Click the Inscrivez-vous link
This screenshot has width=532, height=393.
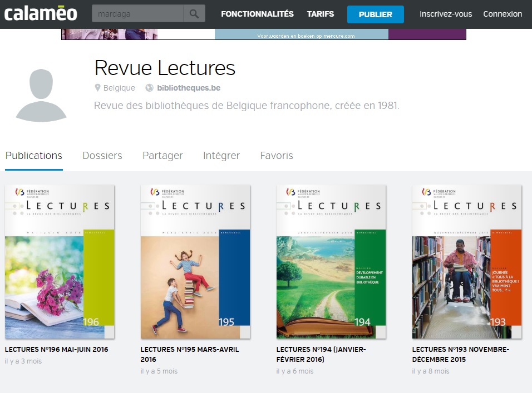(x=446, y=14)
